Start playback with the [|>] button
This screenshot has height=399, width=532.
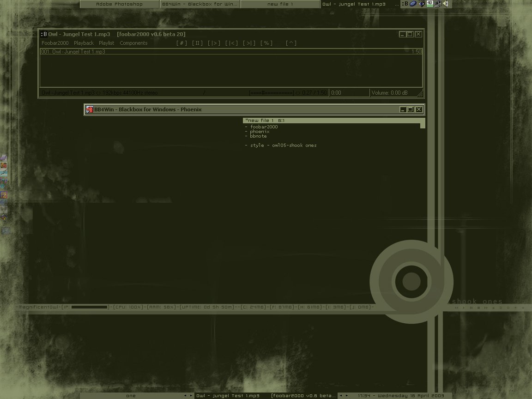[214, 43]
